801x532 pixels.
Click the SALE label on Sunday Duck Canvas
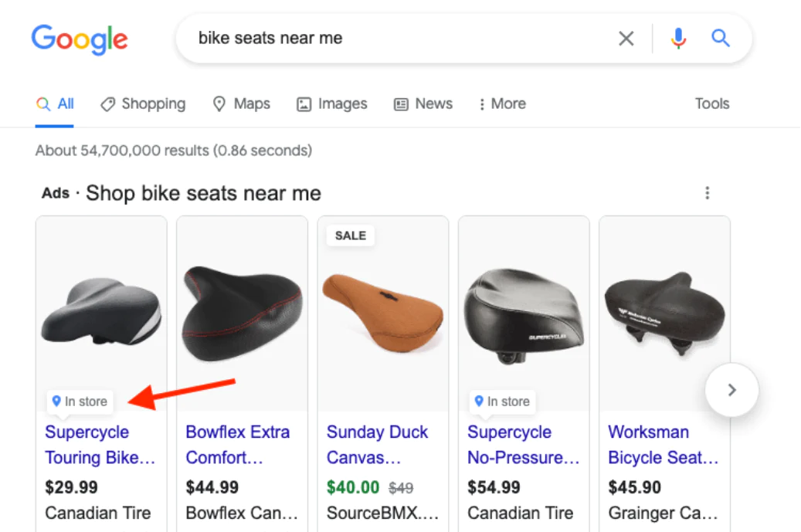(350, 236)
